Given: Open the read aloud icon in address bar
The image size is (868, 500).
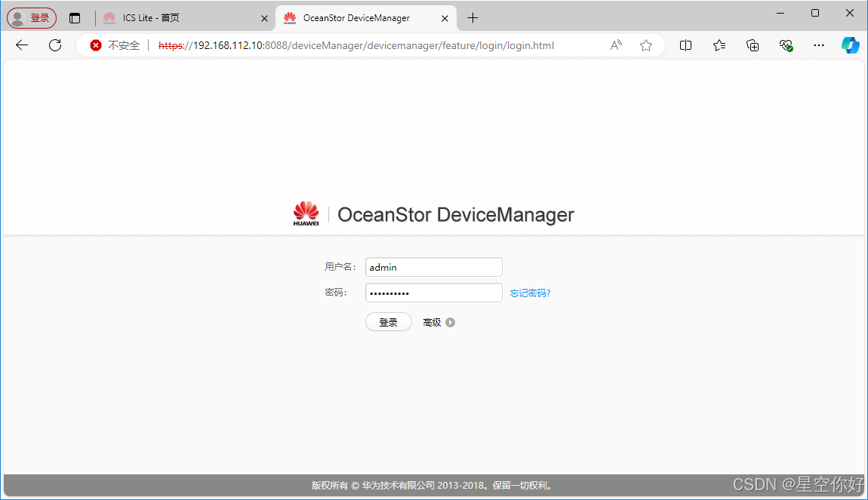Looking at the screenshot, I should 616,45.
